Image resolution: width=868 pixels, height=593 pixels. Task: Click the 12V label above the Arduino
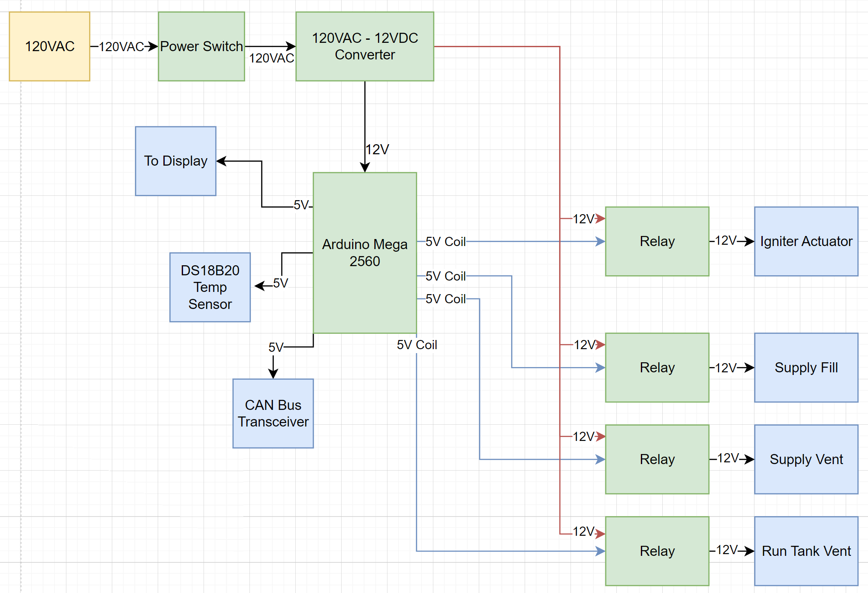(377, 149)
